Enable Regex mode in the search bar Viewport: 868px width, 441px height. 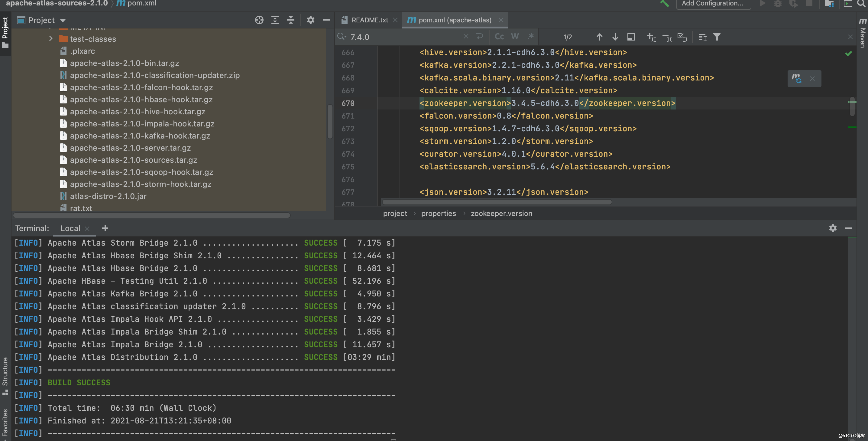click(x=531, y=36)
